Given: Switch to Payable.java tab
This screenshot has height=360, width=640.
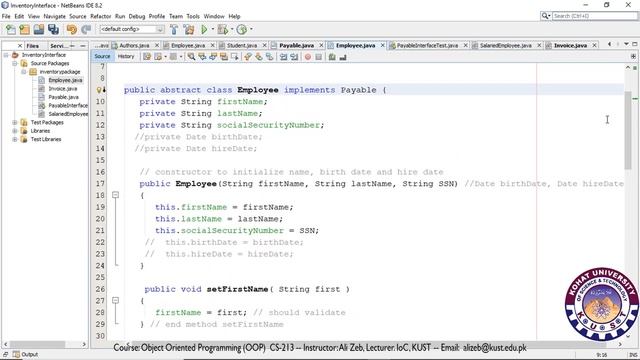Looking at the screenshot, I should tap(296, 45).
